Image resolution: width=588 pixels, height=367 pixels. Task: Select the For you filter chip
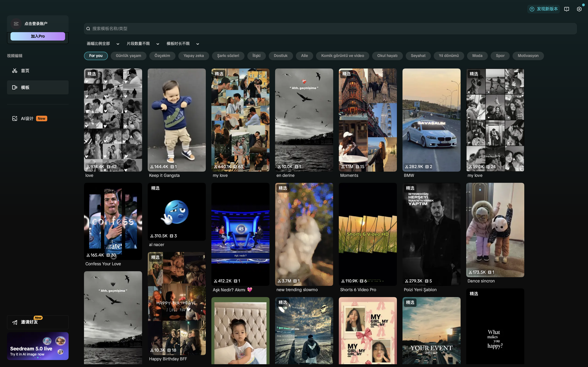(x=96, y=56)
